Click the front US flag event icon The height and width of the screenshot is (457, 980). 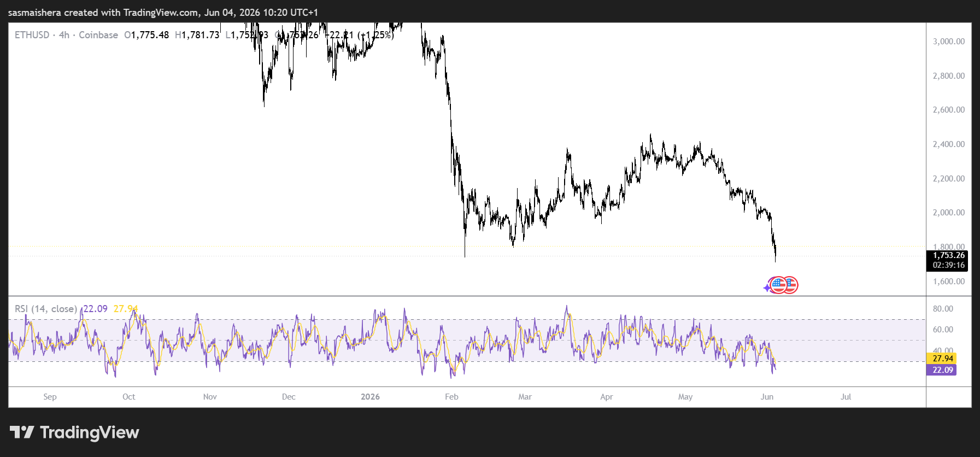coord(778,285)
